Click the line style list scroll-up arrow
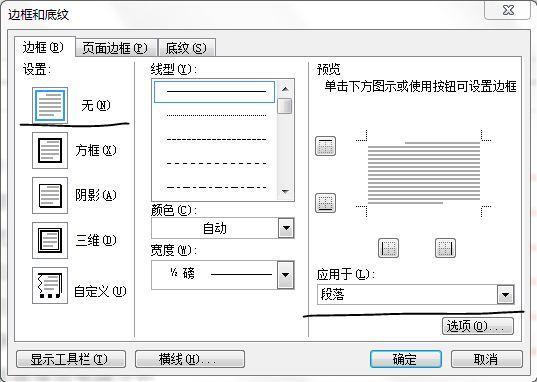This screenshot has width=537, height=382. pyautogui.click(x=285, y=89)
